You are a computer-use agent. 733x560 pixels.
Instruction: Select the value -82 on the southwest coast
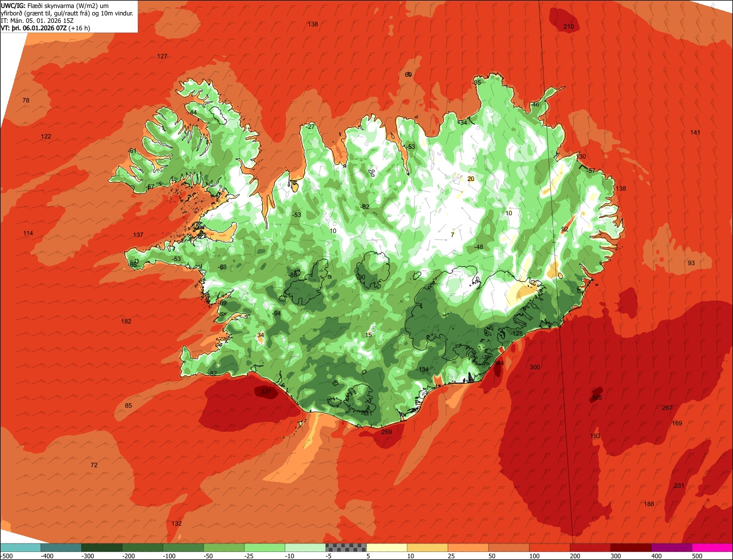coord(212,373)
